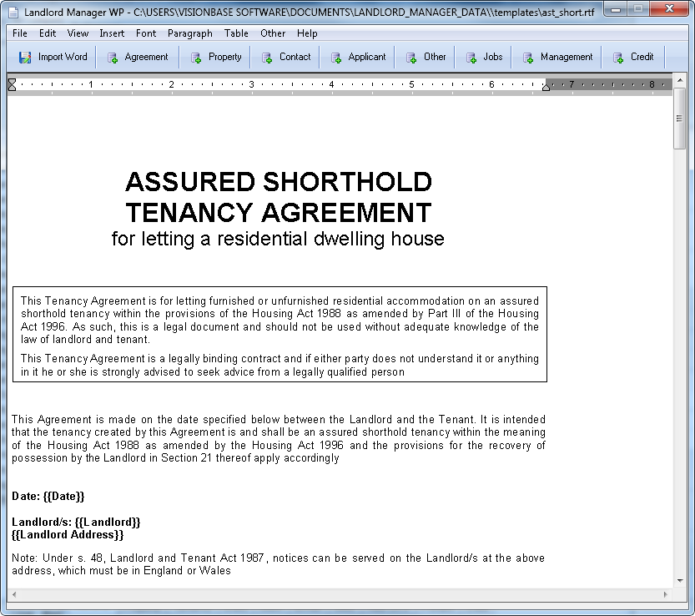The width and height of the screenshot is (695, 616).
Task: Click the Contact toolbar button label
Action: [x=295, y=57]
